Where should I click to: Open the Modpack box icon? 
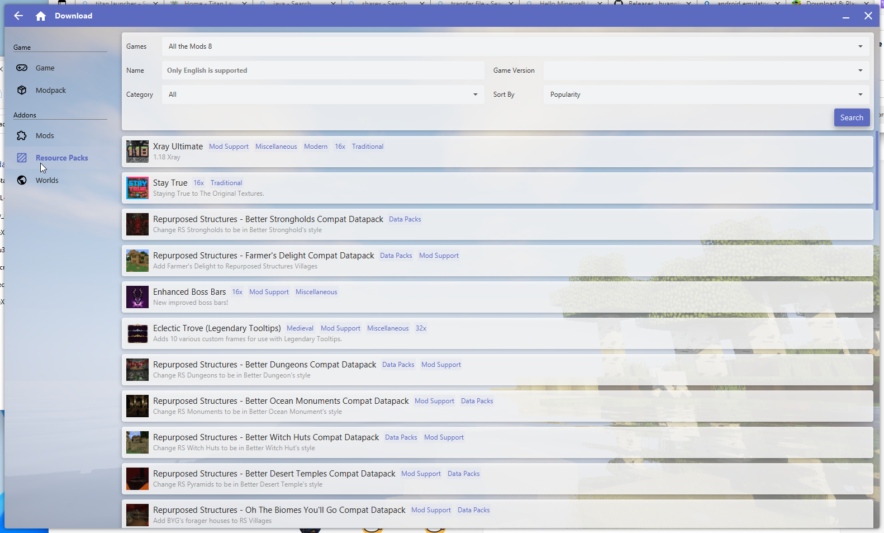(x=22, y=90)
